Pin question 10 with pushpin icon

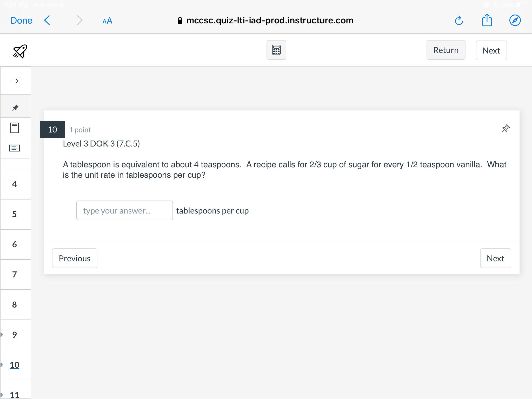[506, 128]
